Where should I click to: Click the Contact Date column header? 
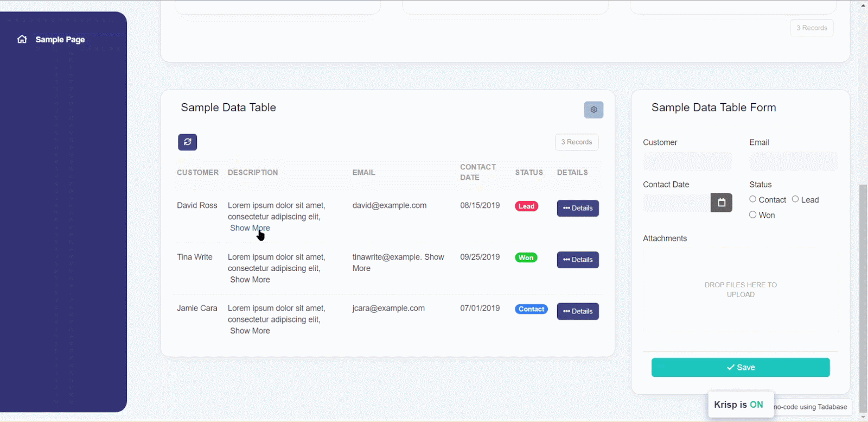[x=478, y=172]
